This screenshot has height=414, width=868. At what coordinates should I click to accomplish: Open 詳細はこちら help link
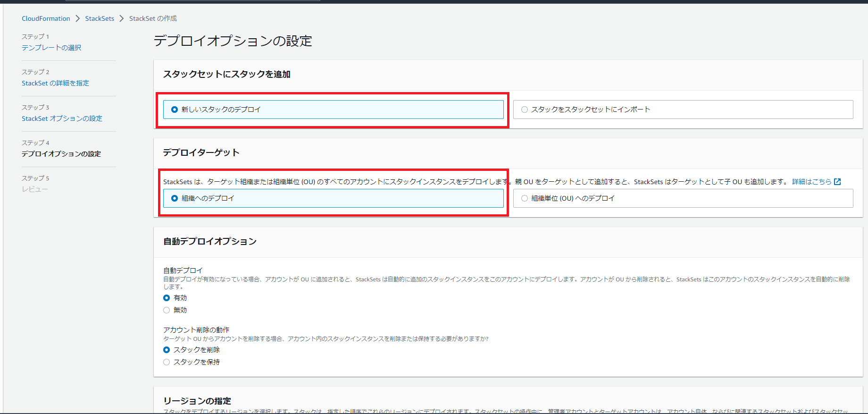tap(811, 182)
